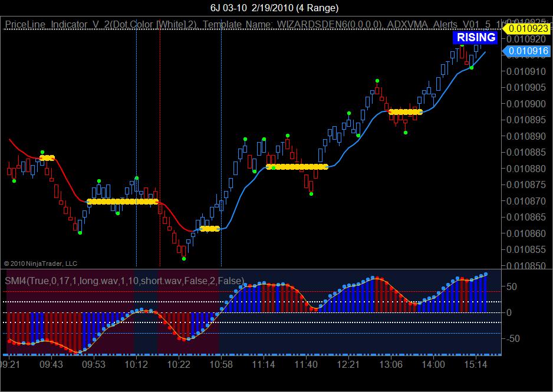Select the long yellow band at 0.010870 level
553x392 pixels.
(123, 202)
